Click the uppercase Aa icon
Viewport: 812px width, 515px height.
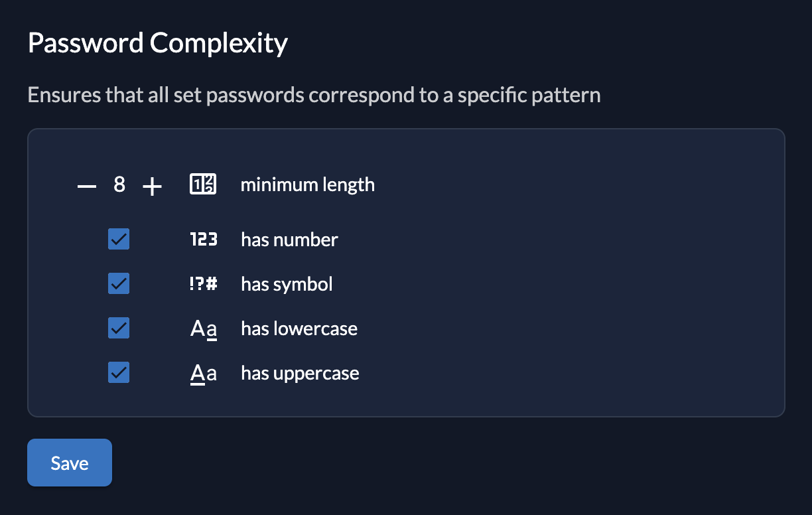click(203, 372)
